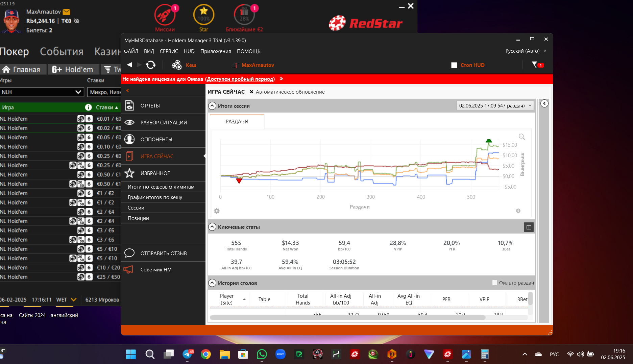Image resolution: width=633 pixels, height=364 pixels.
Task: Sort by Player (Site) column header
Action: [x=229, y=299]
